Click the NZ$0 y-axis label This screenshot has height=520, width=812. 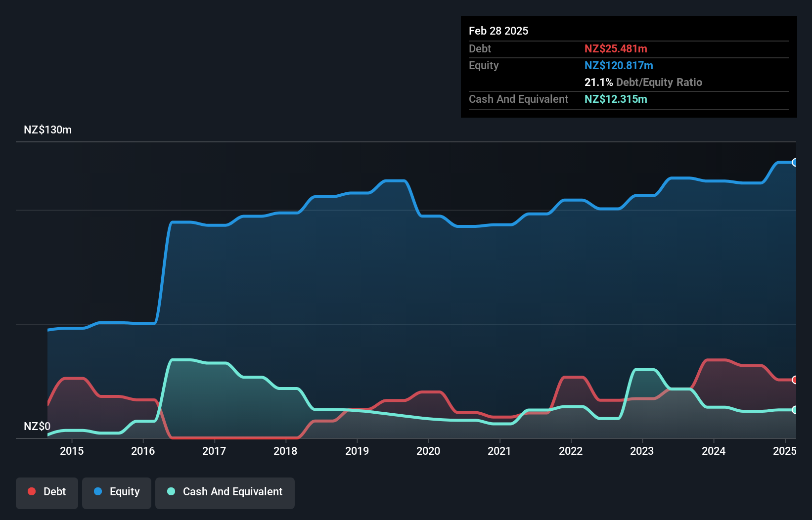click(37, 426)
